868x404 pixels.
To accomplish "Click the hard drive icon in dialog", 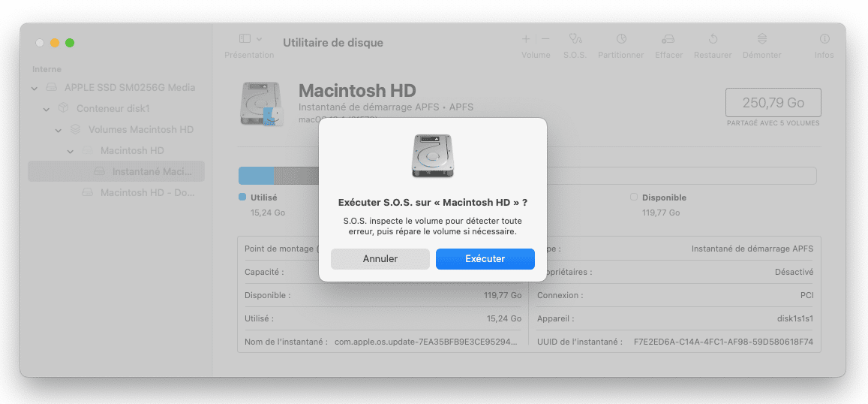I will coord(433,156).
